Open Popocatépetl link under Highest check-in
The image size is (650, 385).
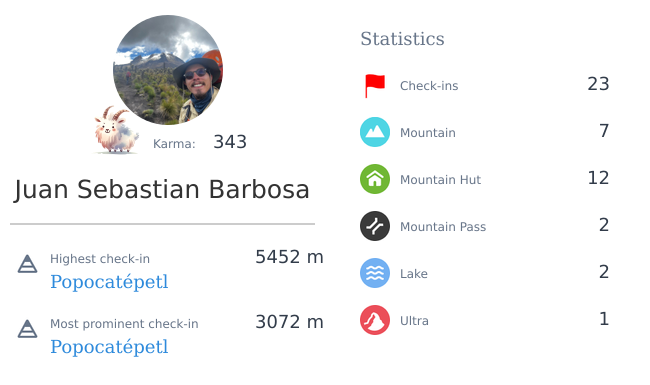click(109, 282)
